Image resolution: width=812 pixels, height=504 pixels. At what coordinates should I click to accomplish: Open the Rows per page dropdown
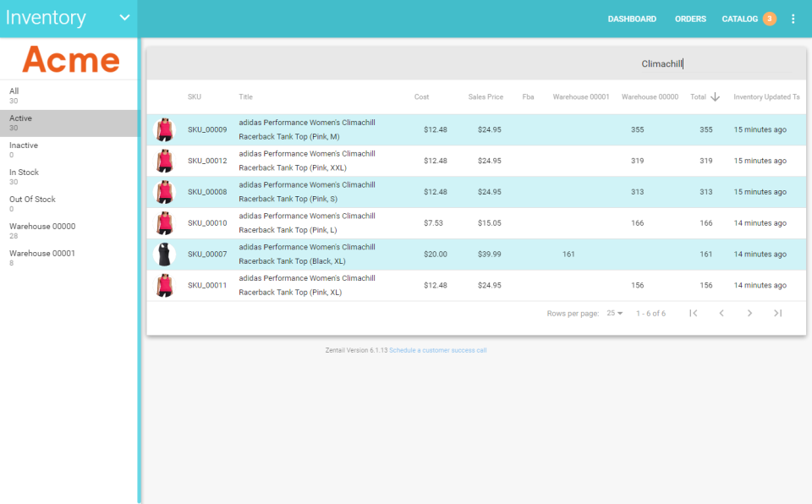[x=617, y=313]
